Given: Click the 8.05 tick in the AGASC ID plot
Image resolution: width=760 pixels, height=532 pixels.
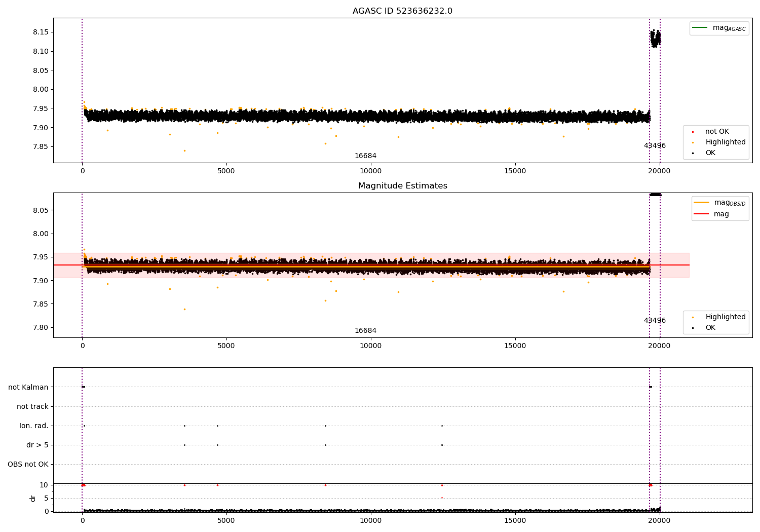Looking at the screenshot, I should point(41,70).
